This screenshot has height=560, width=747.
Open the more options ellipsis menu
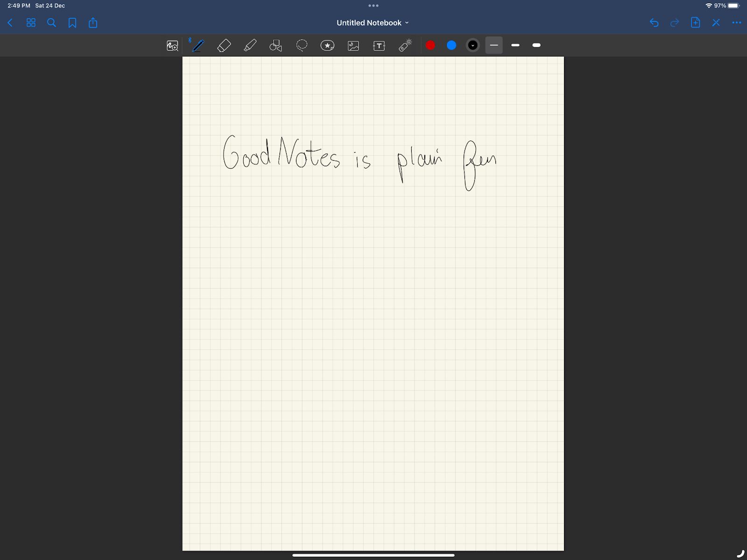click(x=737, y=23)
